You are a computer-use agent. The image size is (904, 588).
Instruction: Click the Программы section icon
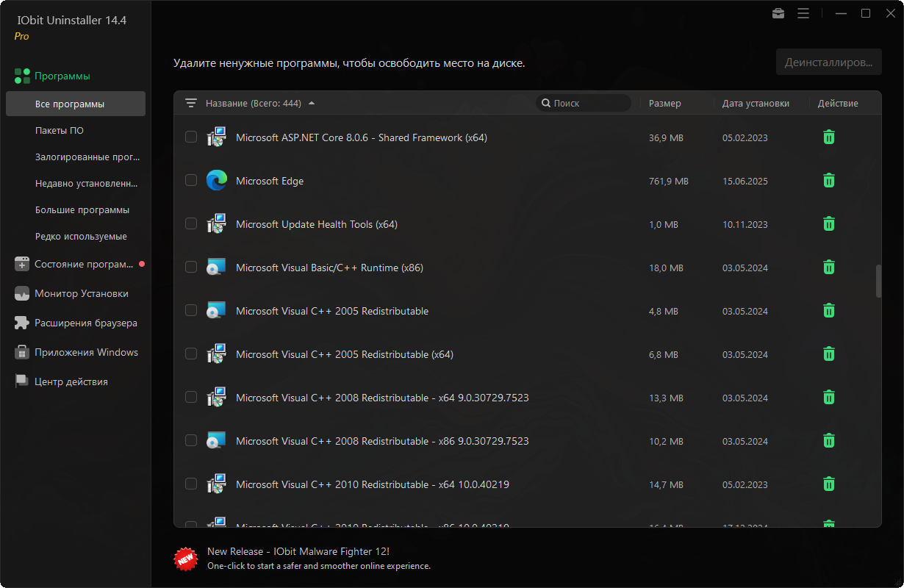22,76
